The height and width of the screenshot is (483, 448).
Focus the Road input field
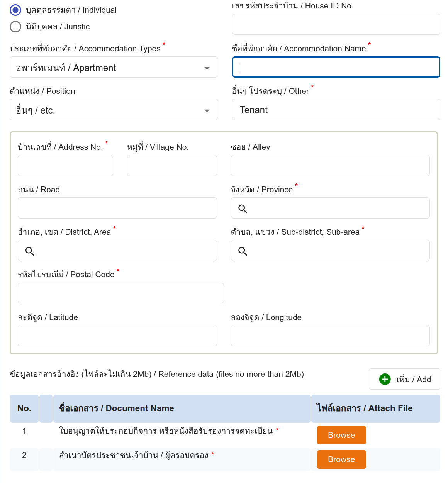[117, 208]
